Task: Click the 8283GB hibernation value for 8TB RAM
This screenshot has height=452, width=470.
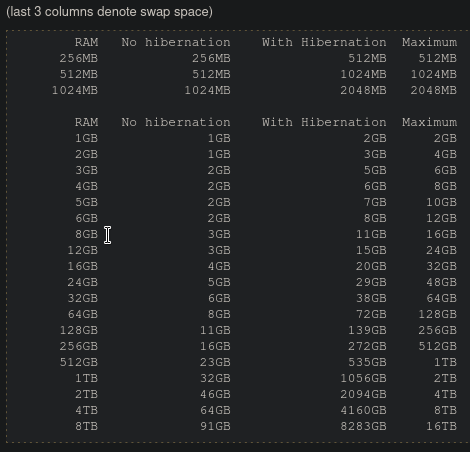Action: click(x=363, y=426)
